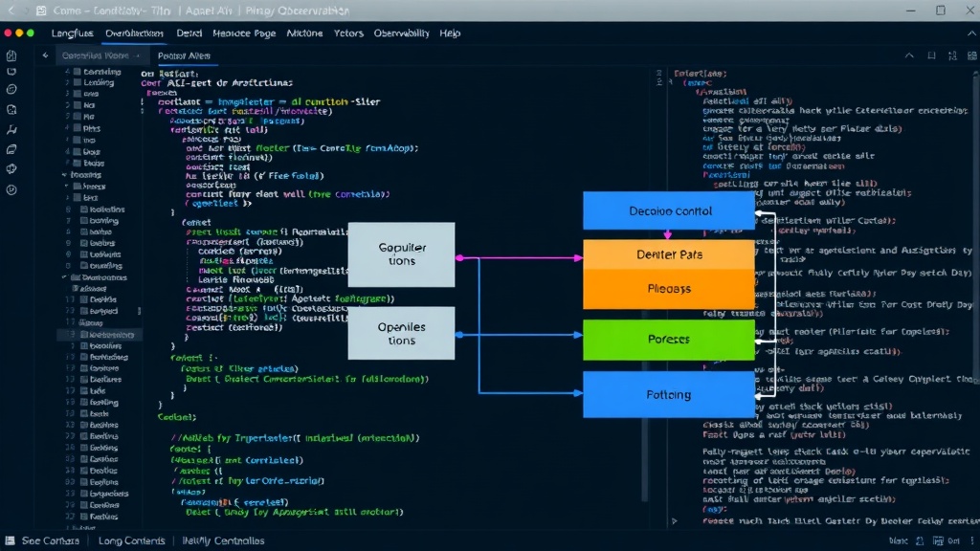Open the branch-like tool icon in the left sidebar
The width and height of the screenshot is (980, 551).
(11, 130)
